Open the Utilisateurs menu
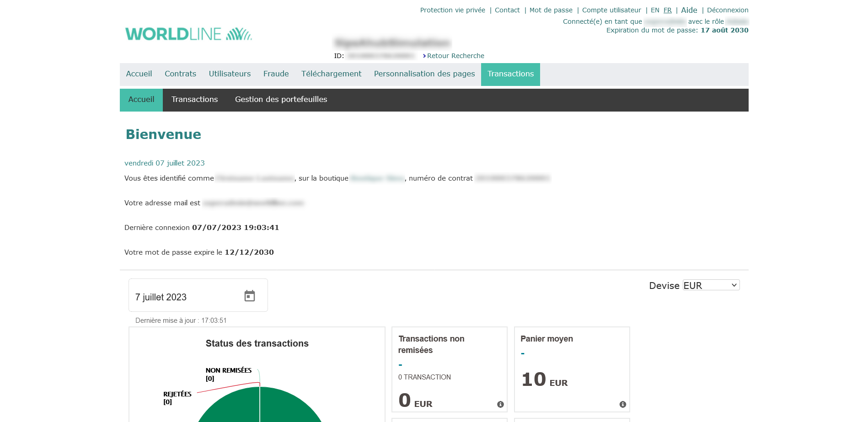The height and width of the screenshot is (422, 868). pos(230,74)
